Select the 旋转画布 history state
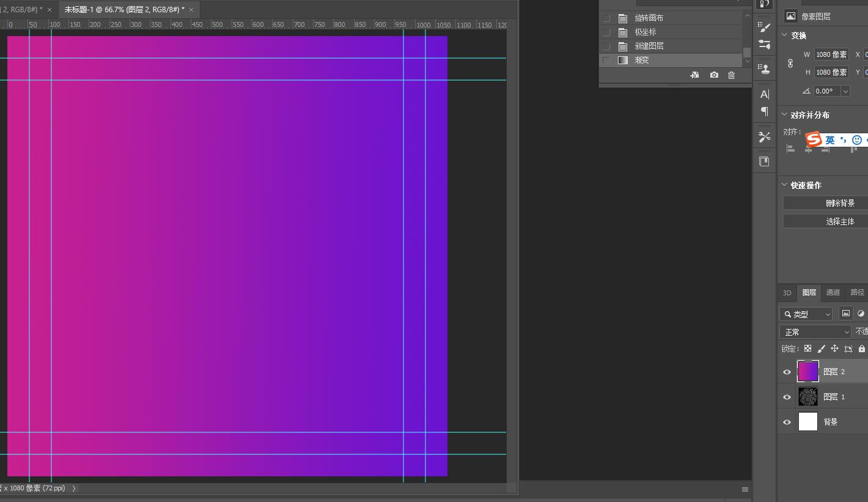Viewport: 868px width, 502px height. point(671,18)
